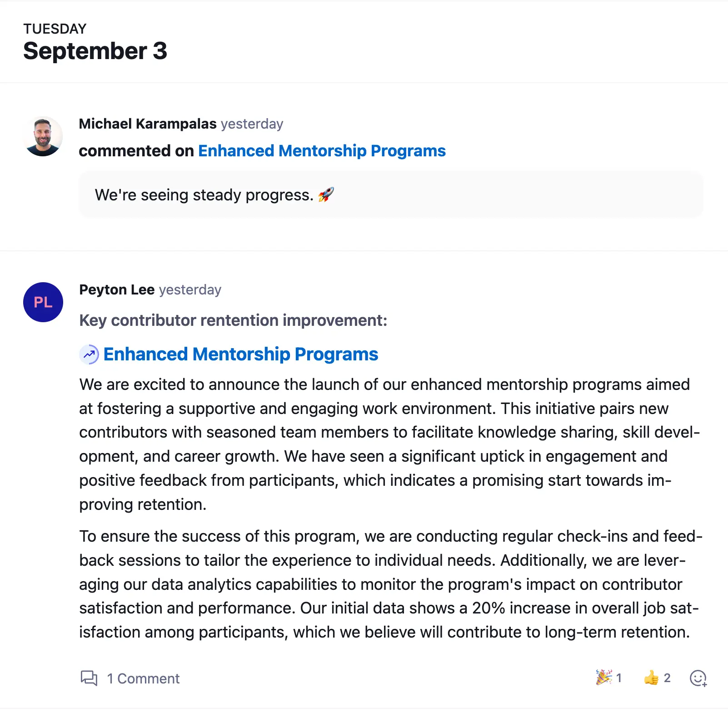Click Michael Karampalas's profile photo
This screenshot has height=728, width=728.
[43, 136]
